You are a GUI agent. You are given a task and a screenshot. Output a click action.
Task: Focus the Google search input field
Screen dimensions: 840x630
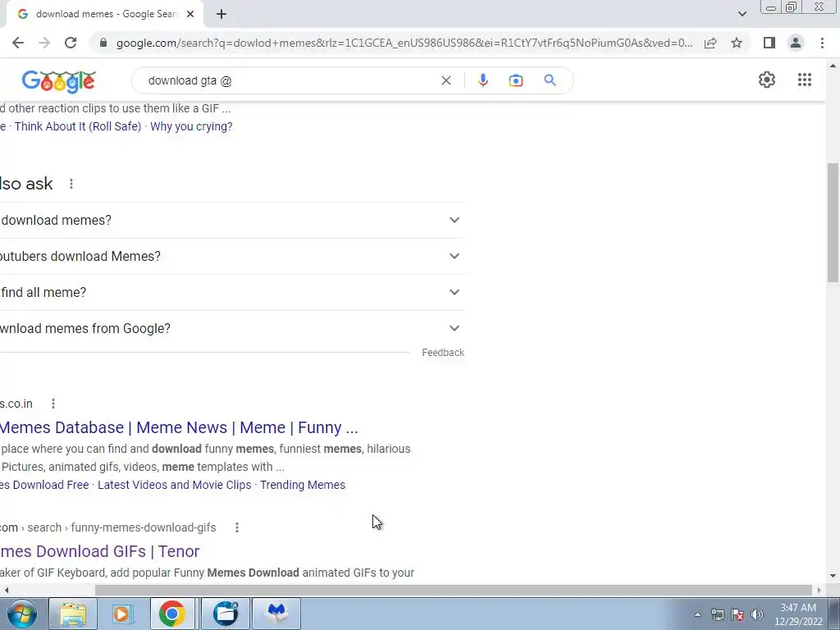290,80
